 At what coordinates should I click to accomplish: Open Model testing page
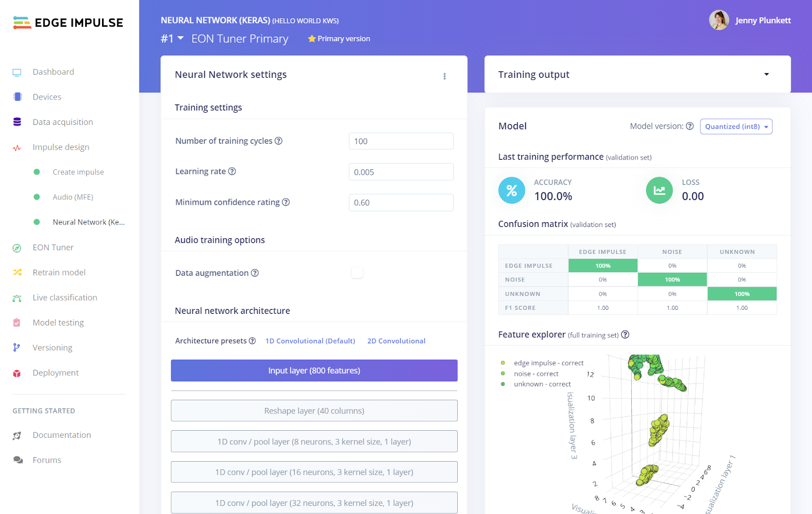pos(58,323)
